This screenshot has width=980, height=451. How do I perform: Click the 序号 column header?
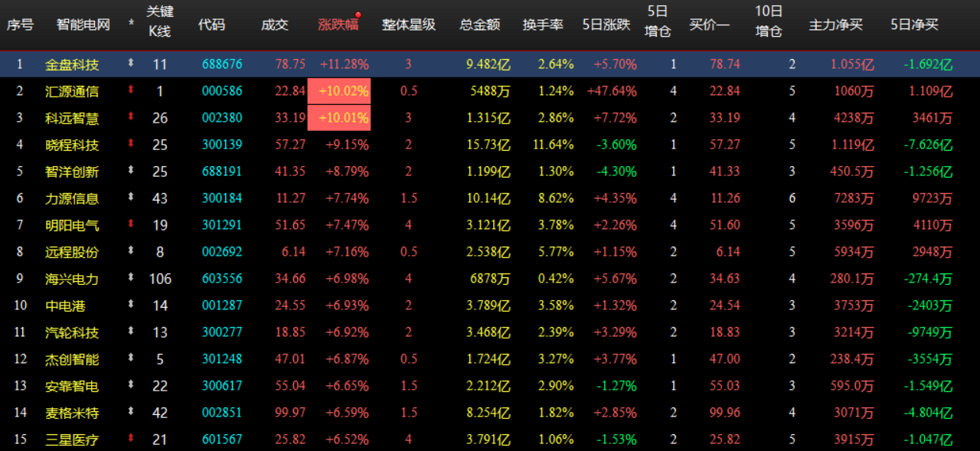click(20, 23)
